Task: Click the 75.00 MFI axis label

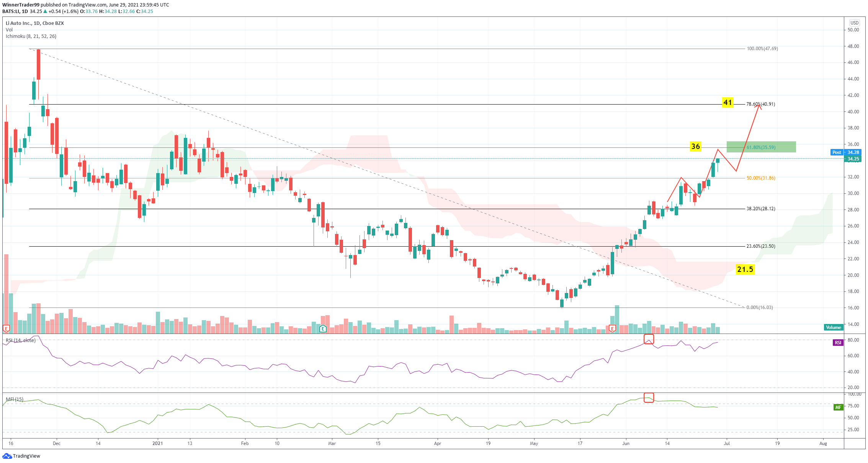Action: point(853,406)
